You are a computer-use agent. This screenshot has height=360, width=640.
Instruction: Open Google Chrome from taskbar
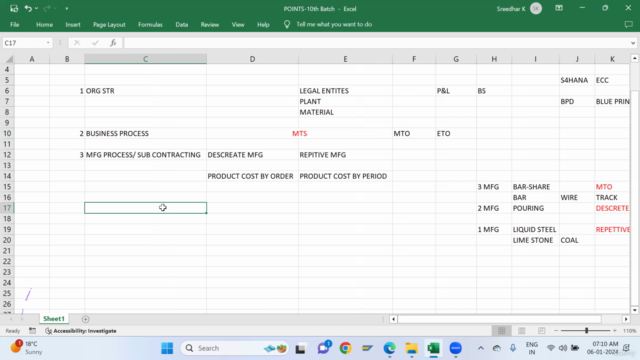tap(345, 348)
